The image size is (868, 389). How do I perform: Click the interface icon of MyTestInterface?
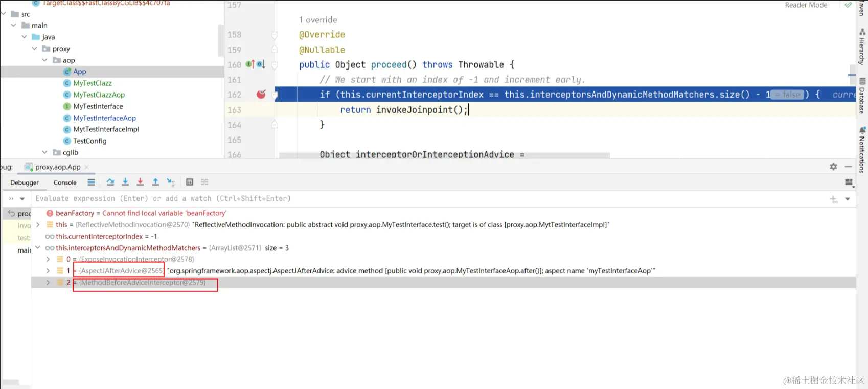point(67,106)
